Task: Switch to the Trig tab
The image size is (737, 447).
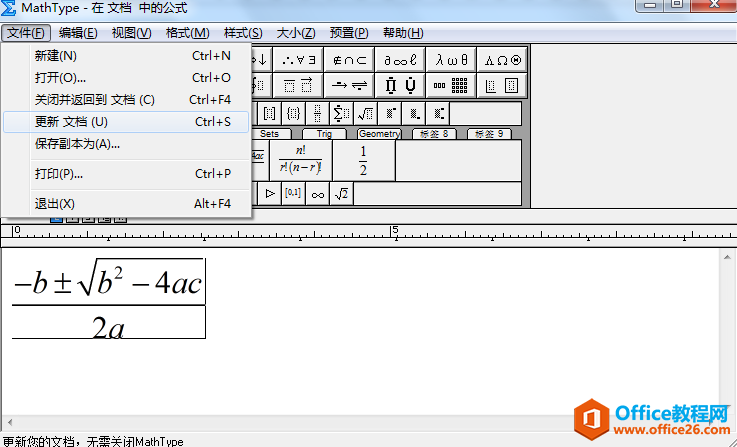Action: click(324, 134)
